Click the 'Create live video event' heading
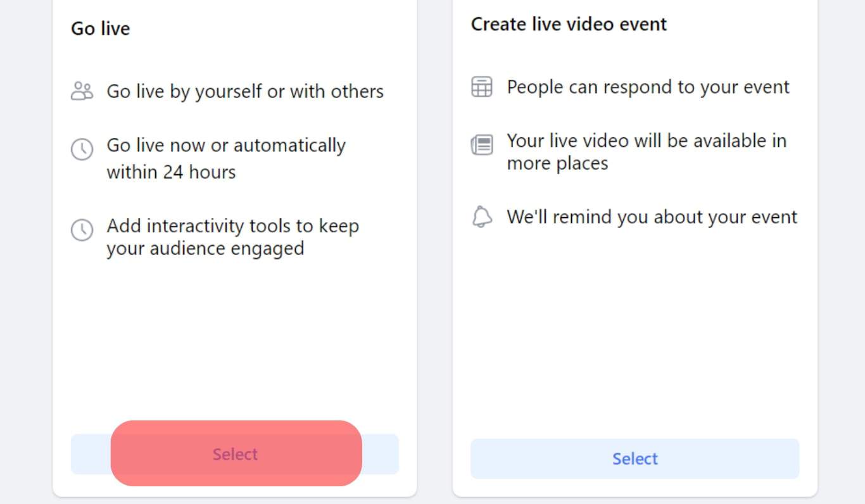This screenshot has width=865, height=504. click(x=568, y=24)
